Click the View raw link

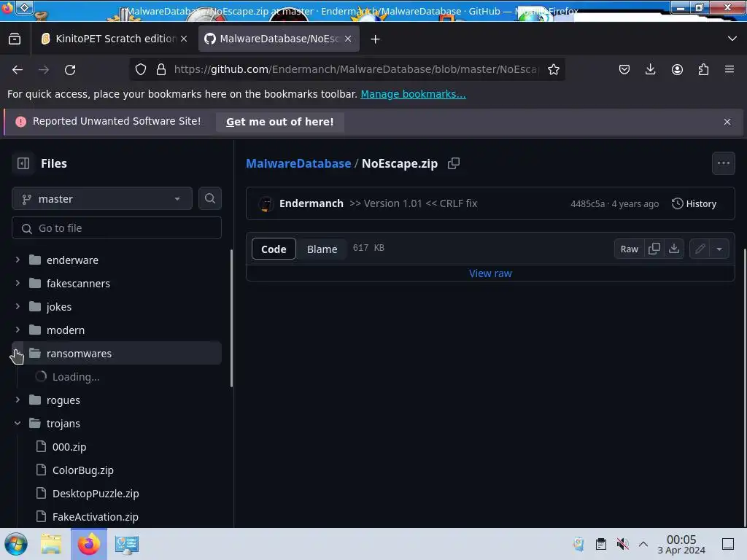[x=490, y=273]
